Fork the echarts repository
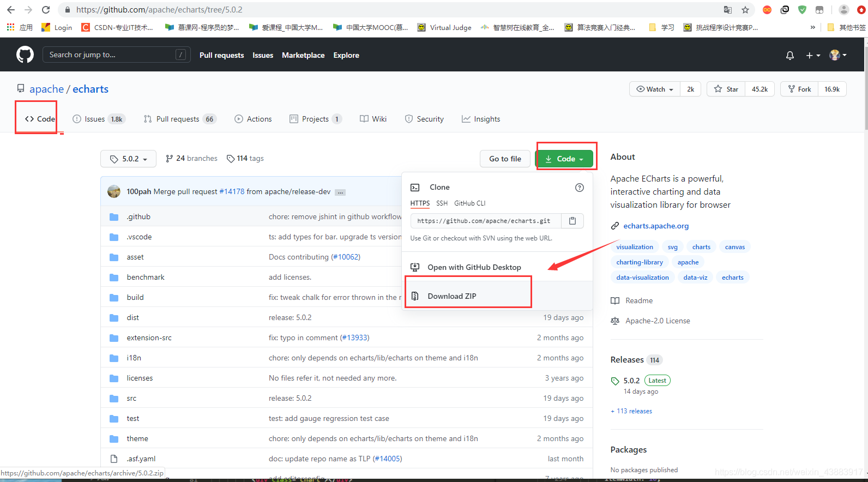Image resolution: width=868 pixels, height=482 pixels. tap(799, 89)
